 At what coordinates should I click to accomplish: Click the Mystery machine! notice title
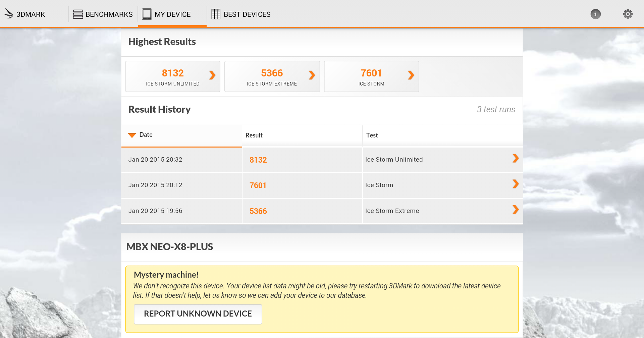(166, 275)
